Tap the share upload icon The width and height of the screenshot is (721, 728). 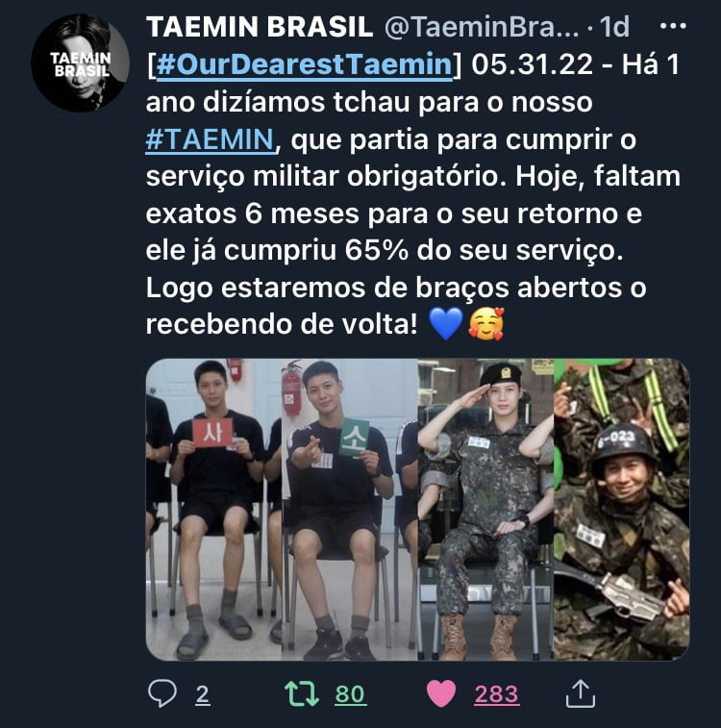click(581, 693)
